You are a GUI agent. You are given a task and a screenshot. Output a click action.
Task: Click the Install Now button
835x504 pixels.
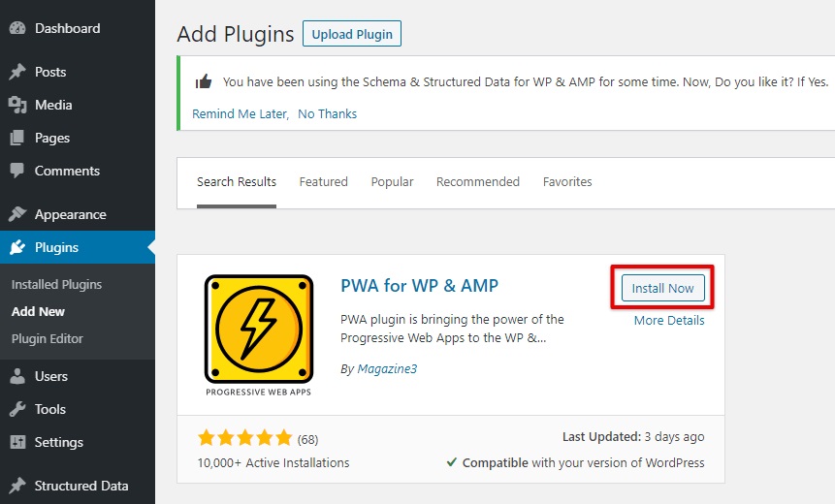[663, 288]
